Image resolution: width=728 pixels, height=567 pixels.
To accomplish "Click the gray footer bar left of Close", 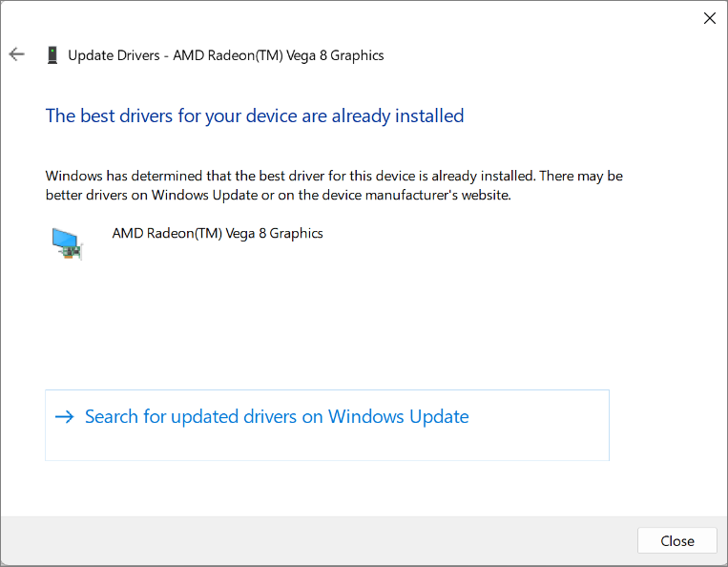I will [x=319, y=540].
